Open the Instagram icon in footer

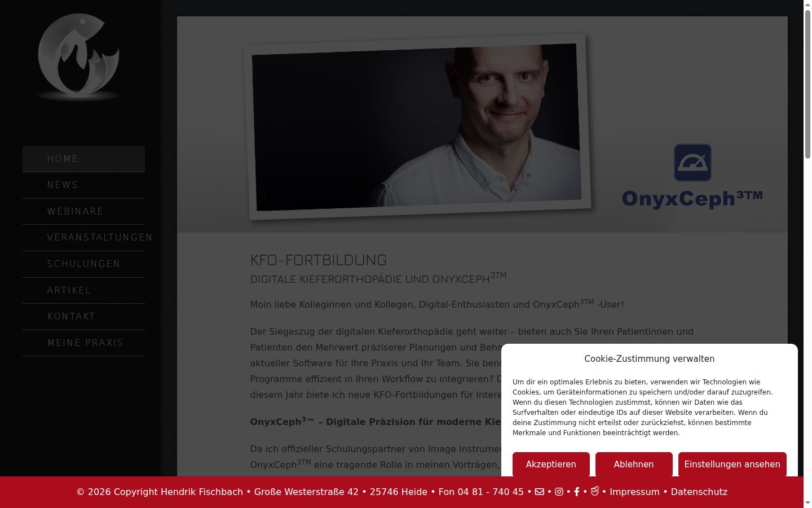[559, 492]
